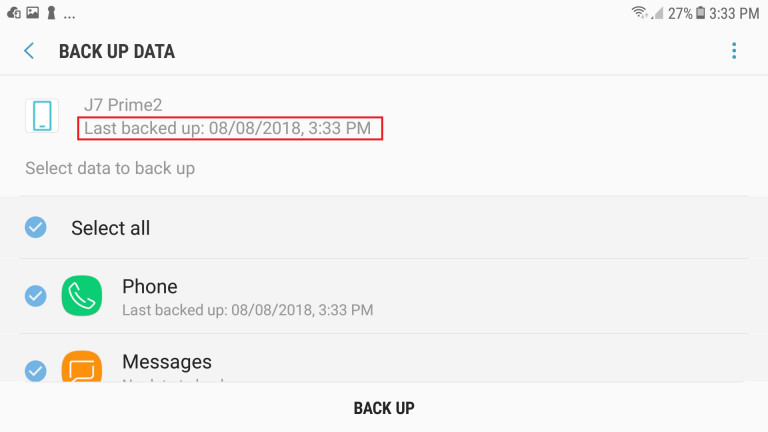The height and width of the screenshot is (432, 768).
Task: Tap the J7 Prime2 device icon
Action: 42,116
